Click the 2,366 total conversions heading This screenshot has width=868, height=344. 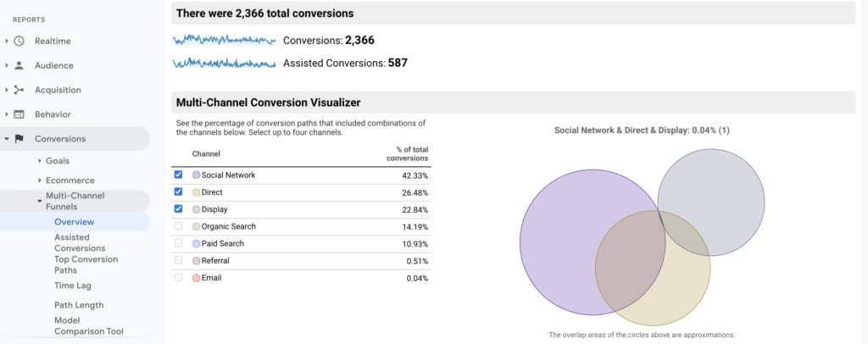click(x=265, y=13)
